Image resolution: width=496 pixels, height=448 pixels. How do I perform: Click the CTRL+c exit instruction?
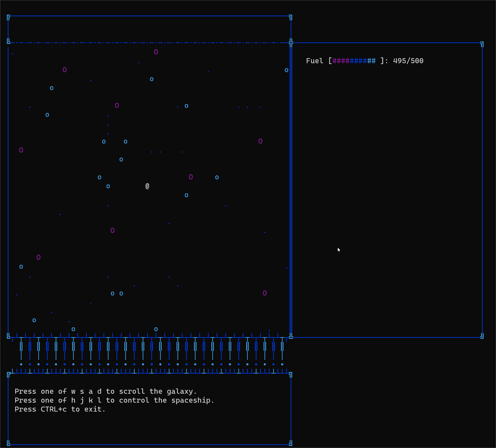[60, 409]
